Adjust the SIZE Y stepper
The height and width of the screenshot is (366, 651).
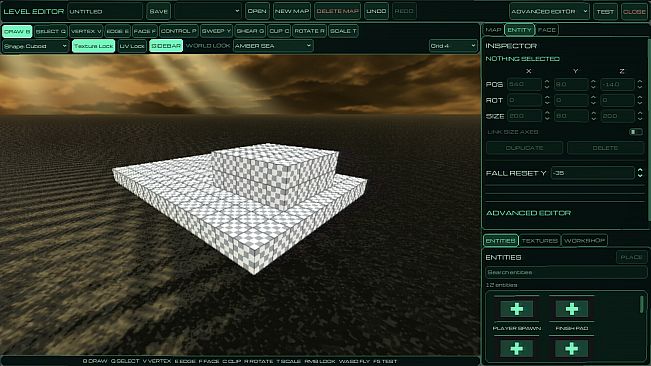click(593, 116)
